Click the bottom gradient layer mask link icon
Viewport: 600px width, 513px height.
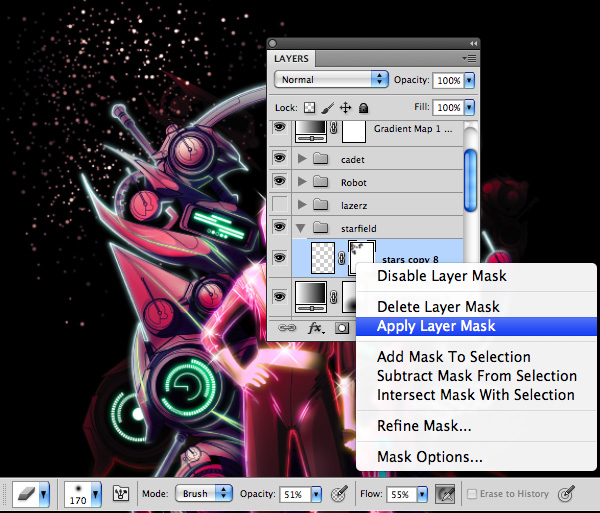click(x=334, y=296)
